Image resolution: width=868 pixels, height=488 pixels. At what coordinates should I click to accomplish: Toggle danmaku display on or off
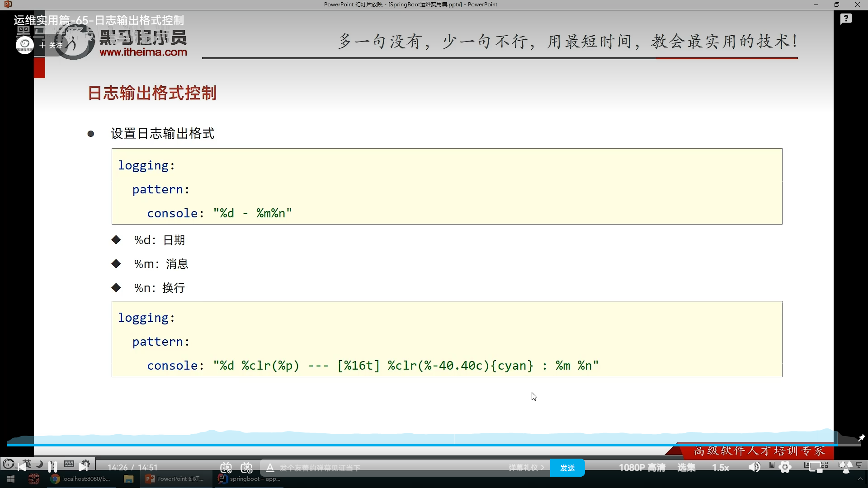226,468
